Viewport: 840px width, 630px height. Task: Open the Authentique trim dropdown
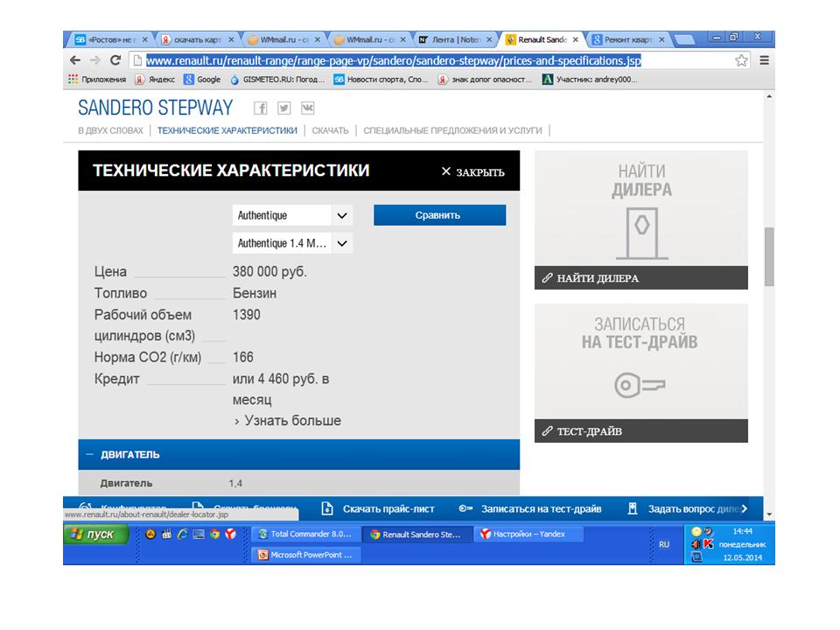292,215
